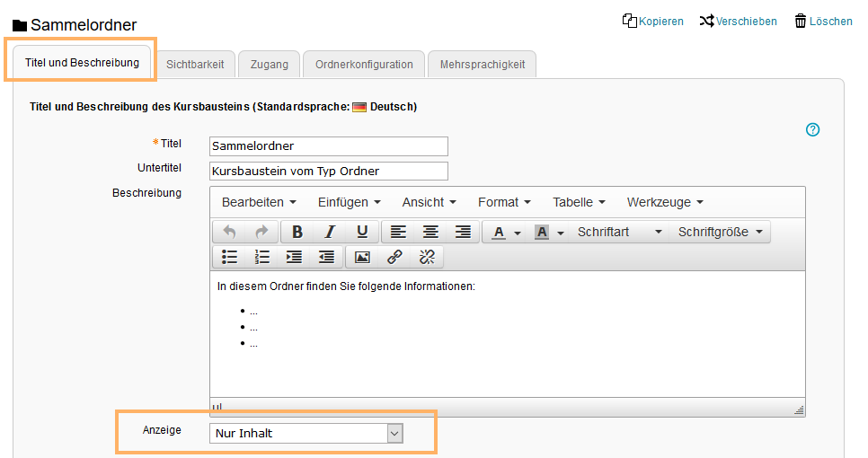Apply underline formatting

361,232
